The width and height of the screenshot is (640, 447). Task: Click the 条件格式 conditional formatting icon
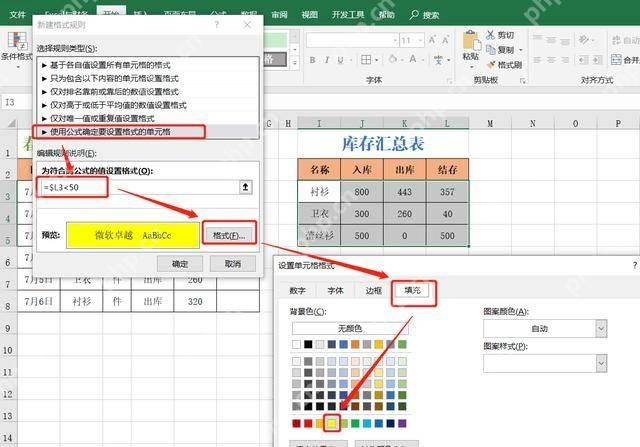[17, 41]
